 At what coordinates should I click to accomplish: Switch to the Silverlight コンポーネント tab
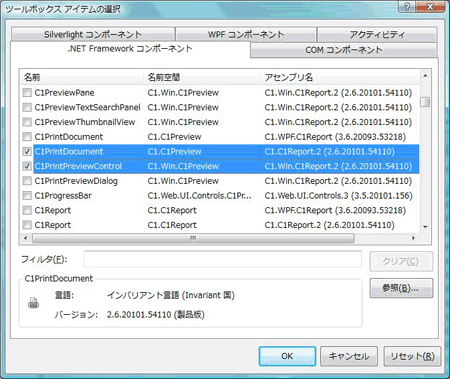(x=93, y=34)
